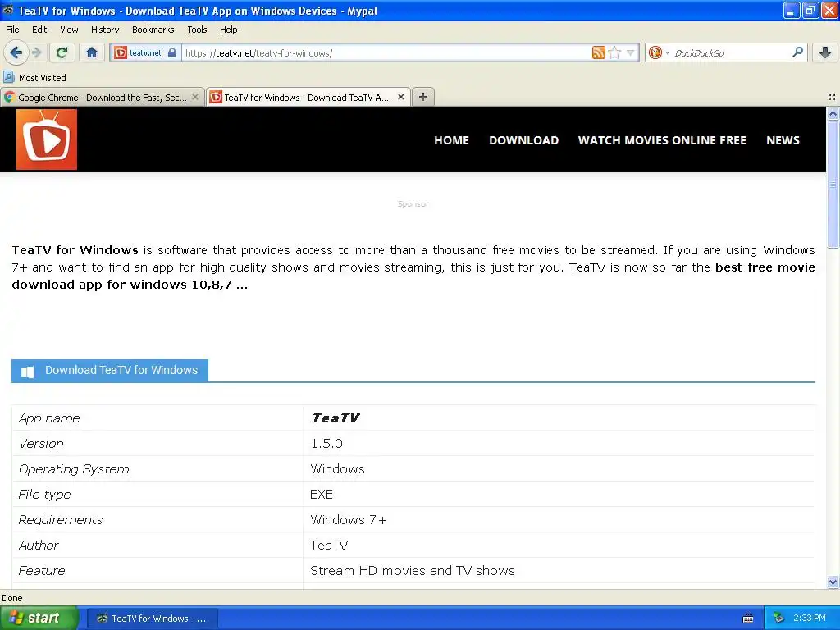This screenshot has width=840, height=630.
Task: Click the padlock security icon in address bar
Action: pos(172,52)
